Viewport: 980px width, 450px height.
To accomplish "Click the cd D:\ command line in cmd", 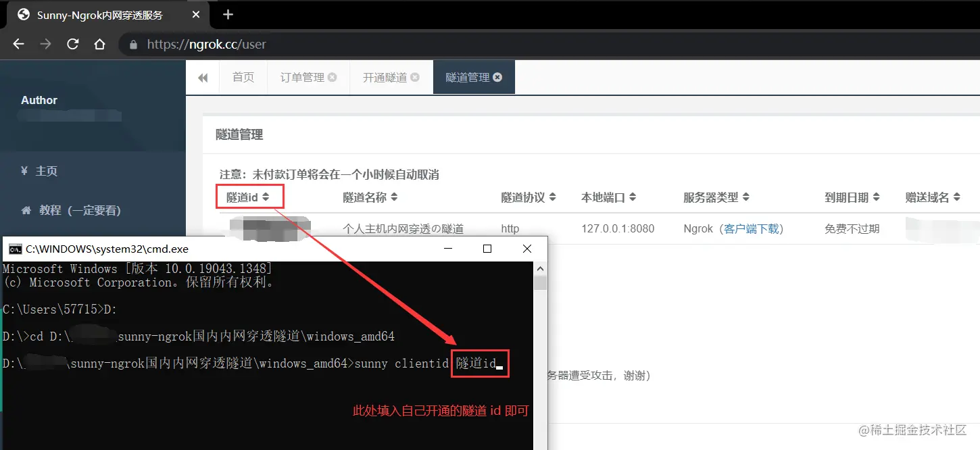I will [x=199, y=336].
